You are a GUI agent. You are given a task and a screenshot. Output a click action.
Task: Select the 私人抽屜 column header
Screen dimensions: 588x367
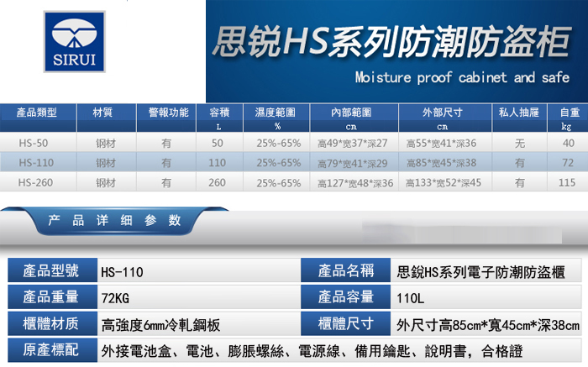[518, 112]
